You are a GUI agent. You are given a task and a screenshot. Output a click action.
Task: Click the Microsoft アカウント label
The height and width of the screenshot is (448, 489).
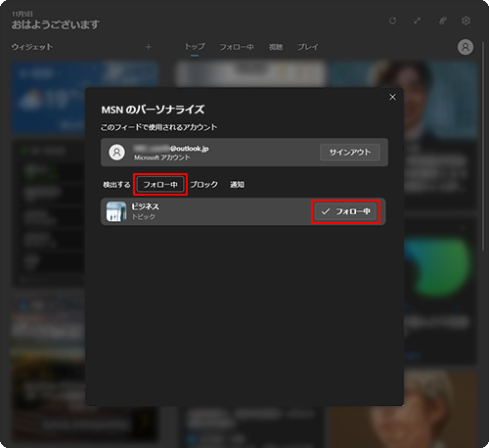[162, 157]
